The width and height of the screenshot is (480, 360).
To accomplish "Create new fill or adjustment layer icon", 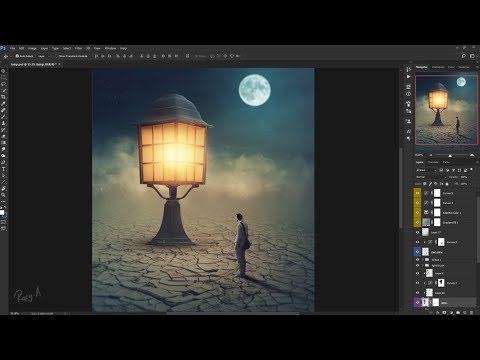I will (451, 313).
